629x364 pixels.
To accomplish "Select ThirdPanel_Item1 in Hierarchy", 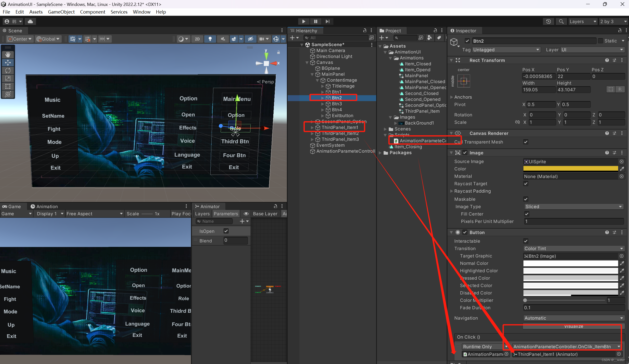I will 340,127.
